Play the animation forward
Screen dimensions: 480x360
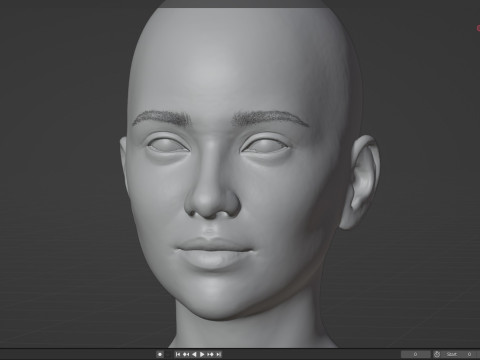click(x=202, y=354)
